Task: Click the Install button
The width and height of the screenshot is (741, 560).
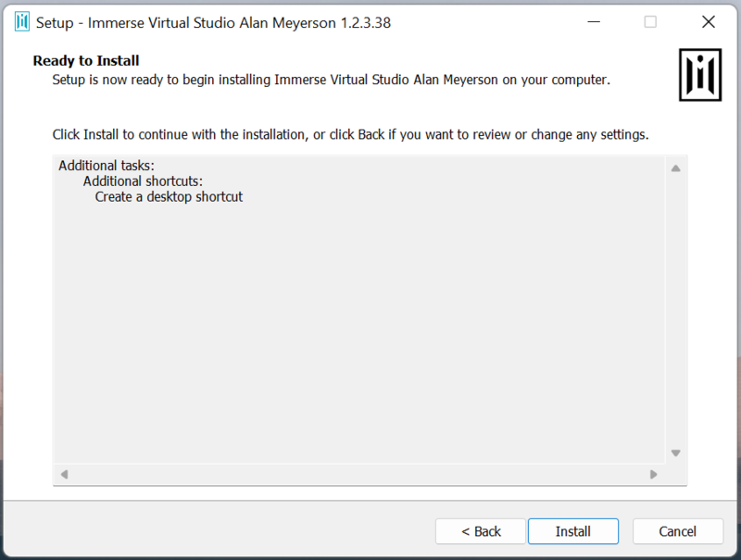Action: [572, 531]
